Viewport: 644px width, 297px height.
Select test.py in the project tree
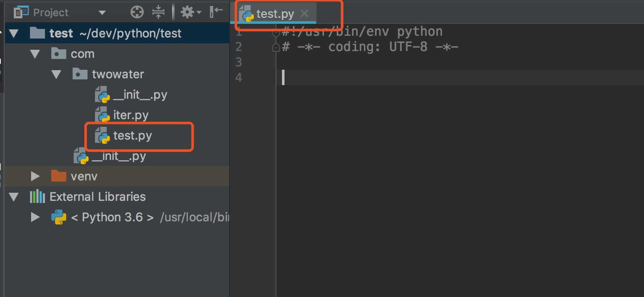click(132, 136)
